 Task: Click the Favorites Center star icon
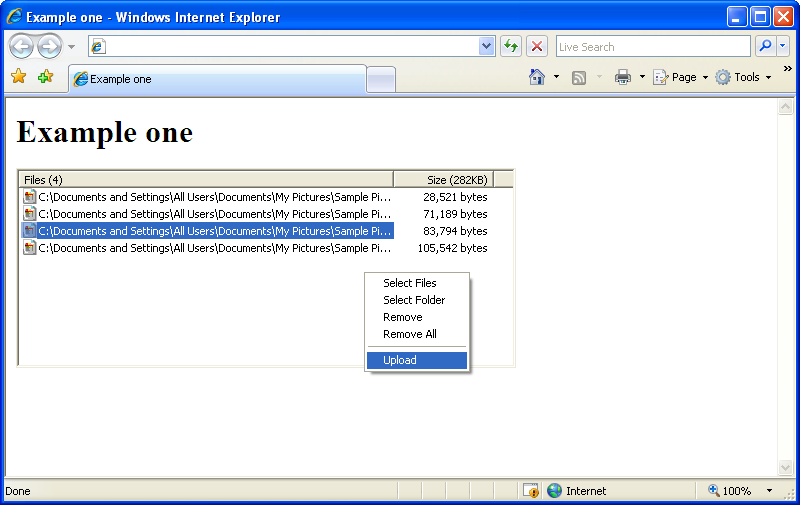pos(18,78)
